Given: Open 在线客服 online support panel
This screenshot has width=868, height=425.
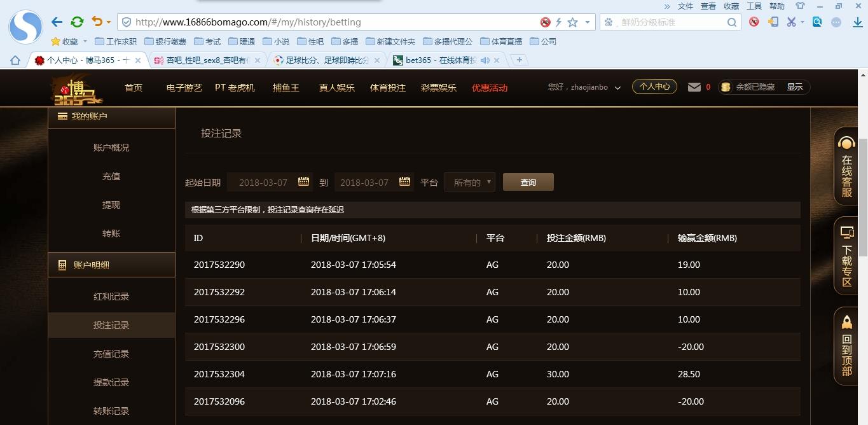Looking at the screenshot, I should coord(848,167).
